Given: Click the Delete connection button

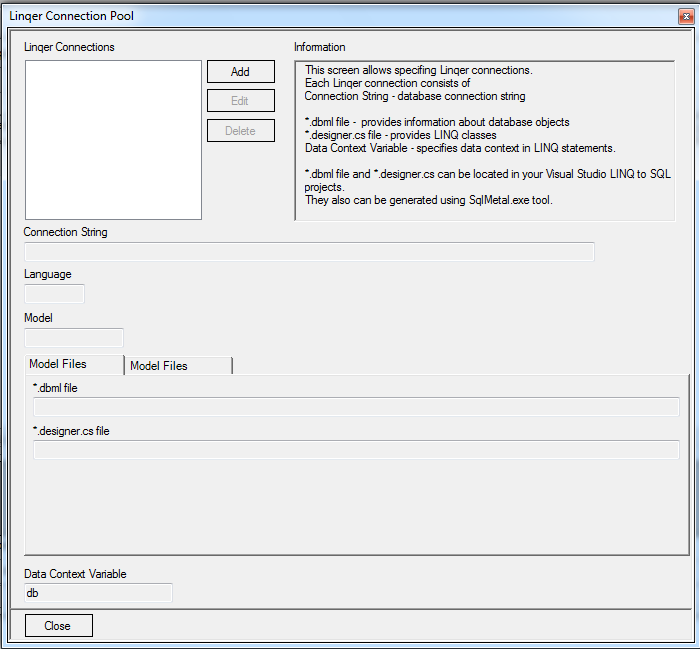Looking at the screenshot, I should click(241, 131).
